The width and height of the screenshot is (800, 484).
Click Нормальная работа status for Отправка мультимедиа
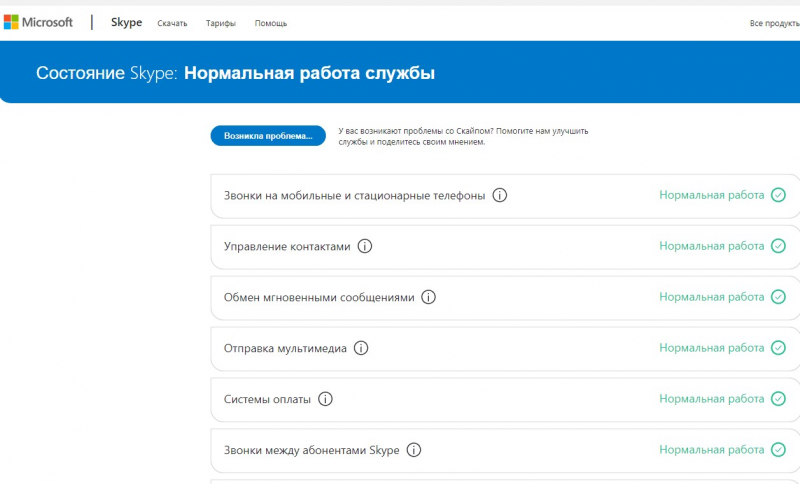(x=712, y=348)
